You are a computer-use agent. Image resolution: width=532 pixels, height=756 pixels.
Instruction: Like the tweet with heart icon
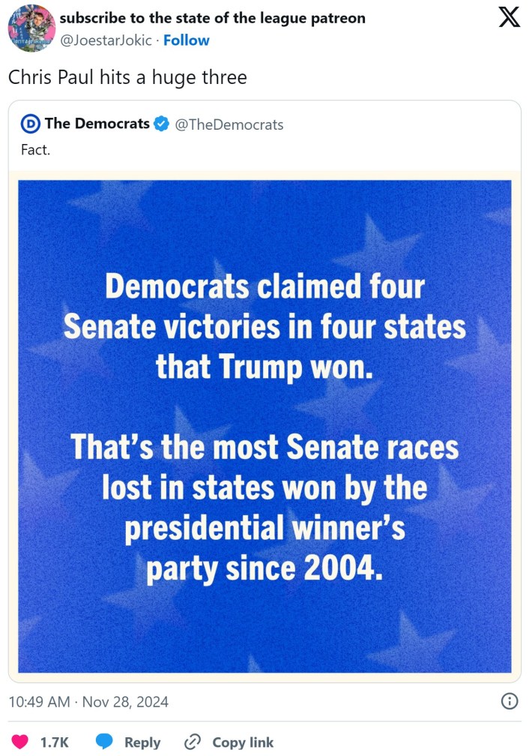click(x=21, y=742)
